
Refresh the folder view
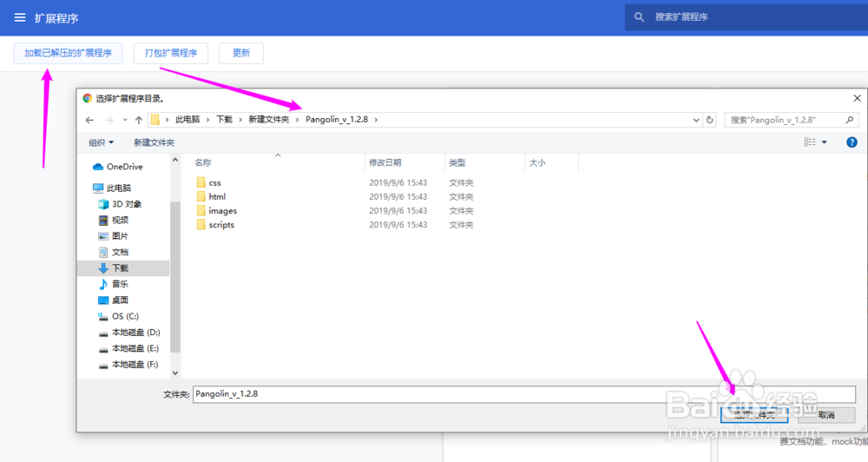710,120
